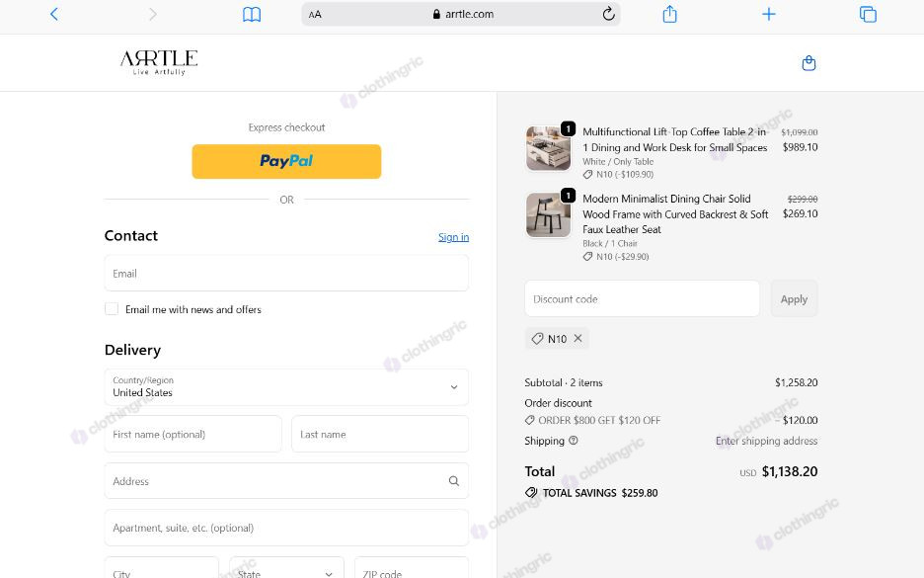Click the N10 (-$109.90) discount line
The image size is (924, 578).
[x=618, y=174]
